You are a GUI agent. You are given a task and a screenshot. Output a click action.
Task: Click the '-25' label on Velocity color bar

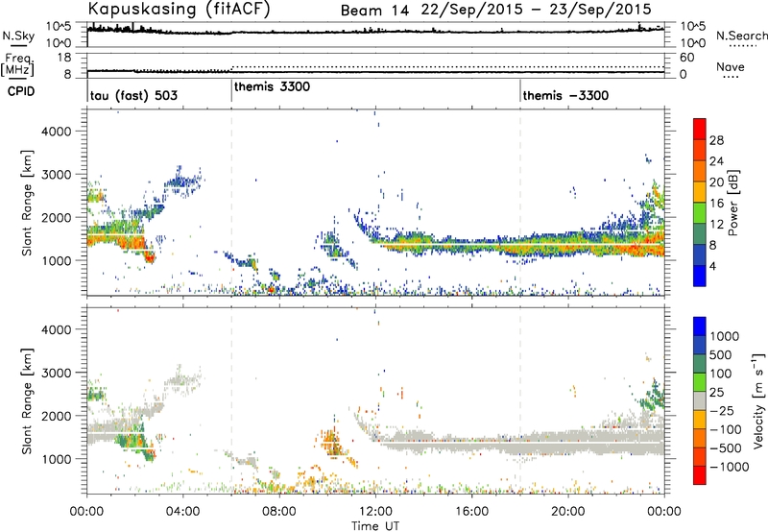721,411
